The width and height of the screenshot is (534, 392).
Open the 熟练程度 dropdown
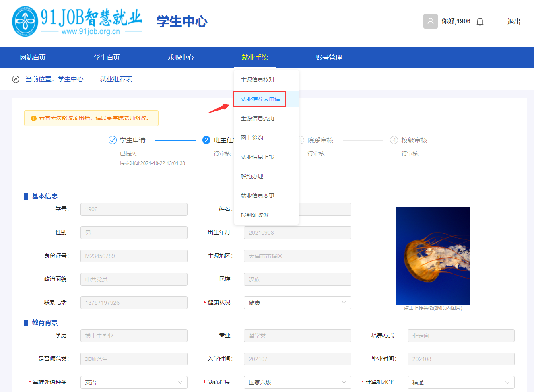[297, 382]
